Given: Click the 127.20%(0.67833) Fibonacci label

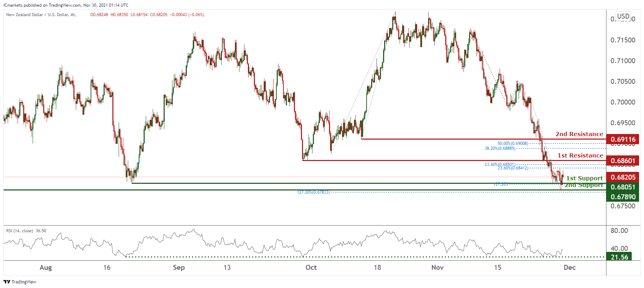Looking at the screenshot, I should (313, 192).
